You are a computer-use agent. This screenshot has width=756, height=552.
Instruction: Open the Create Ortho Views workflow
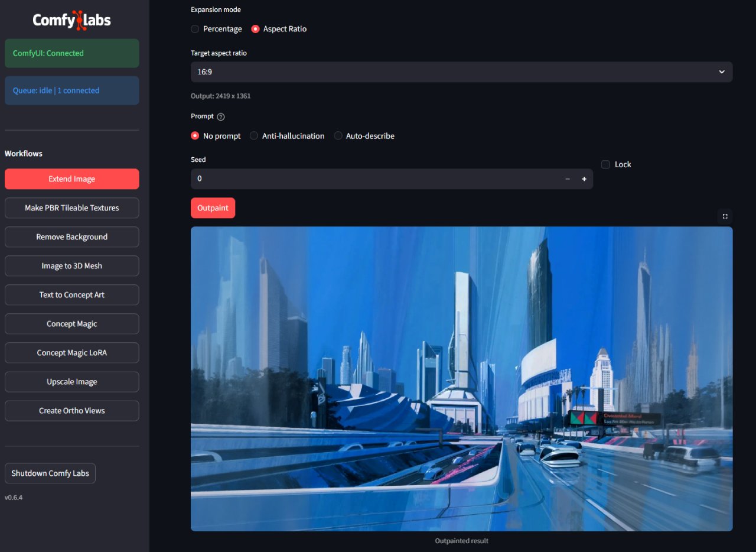pos(72,411)
